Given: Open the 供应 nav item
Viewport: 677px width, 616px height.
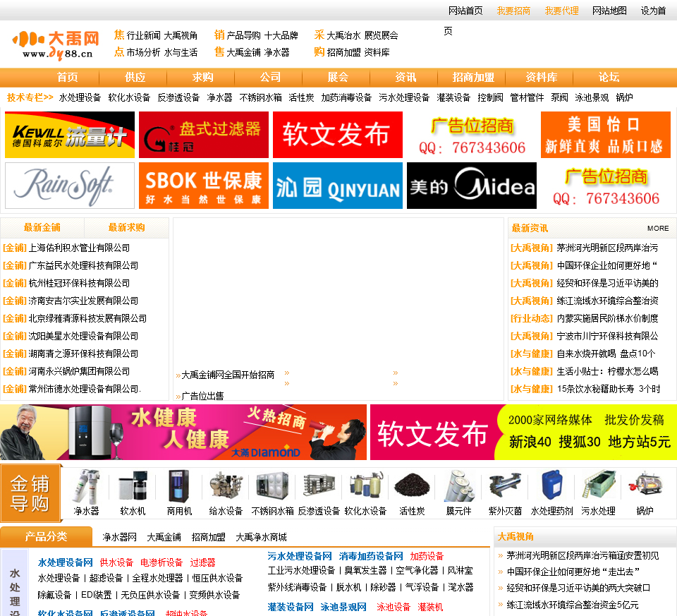Looking at the screenshot, I should pyautogui.click(x=135, y=78).
